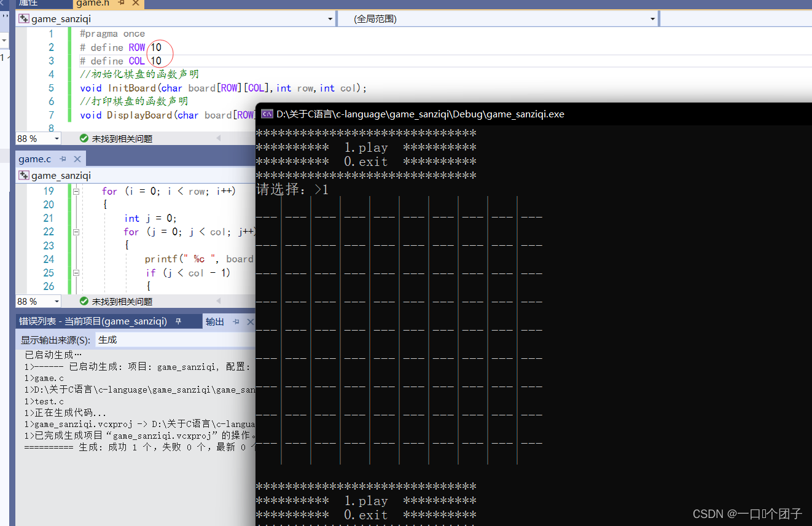
Task: Click DisplayBoard declaration on line 7
Action: (x=167, y=115)
